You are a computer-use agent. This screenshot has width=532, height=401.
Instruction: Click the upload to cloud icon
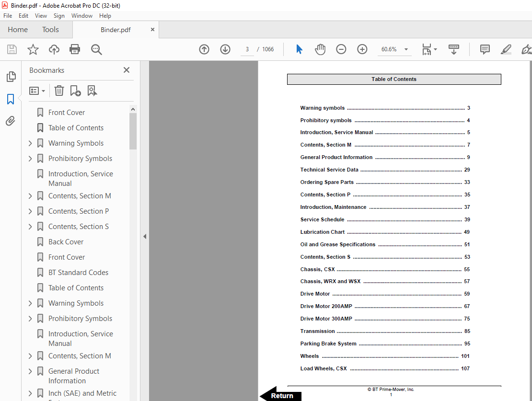(x=54, y=49)
